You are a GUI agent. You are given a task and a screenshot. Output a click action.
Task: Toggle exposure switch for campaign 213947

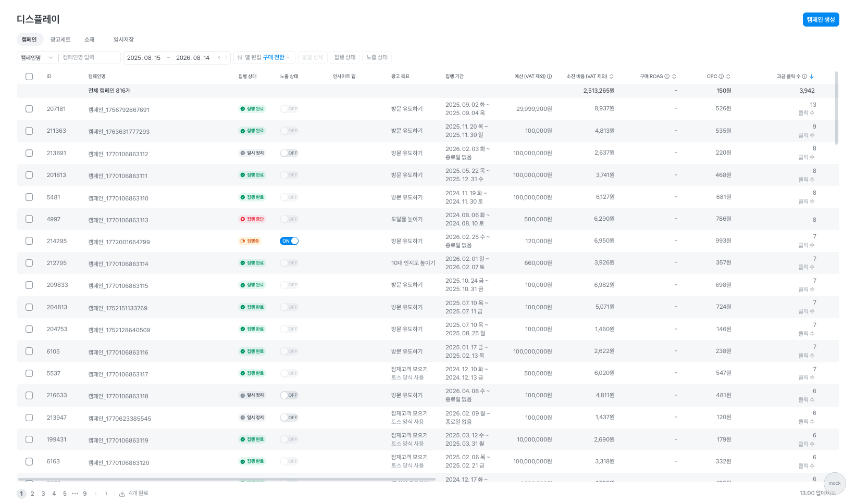289,418
